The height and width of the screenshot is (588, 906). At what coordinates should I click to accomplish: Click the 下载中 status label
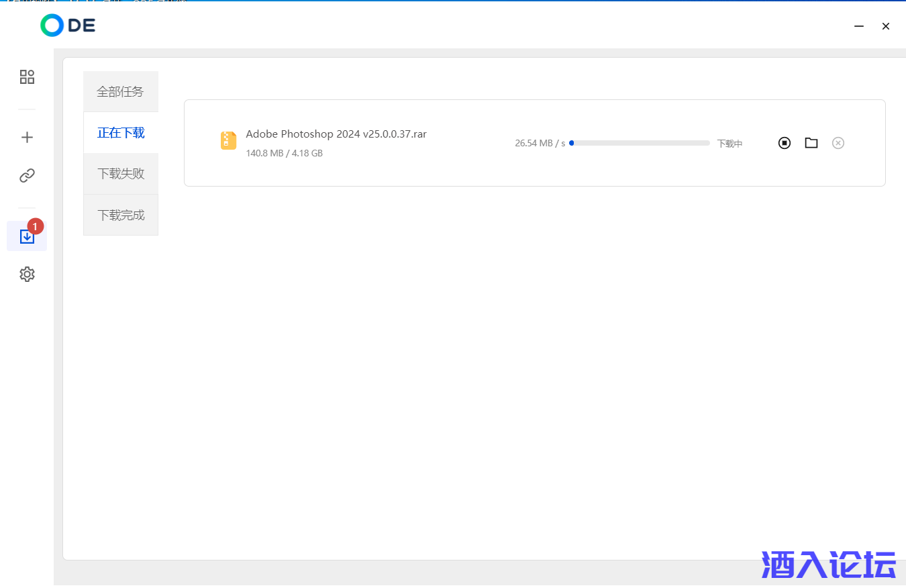coord(729,144)
